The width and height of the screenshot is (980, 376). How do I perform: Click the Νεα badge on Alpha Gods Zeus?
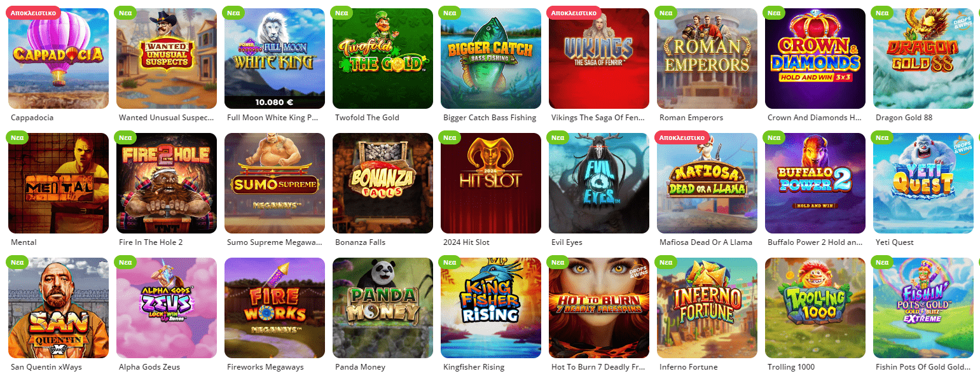(125, 261)
